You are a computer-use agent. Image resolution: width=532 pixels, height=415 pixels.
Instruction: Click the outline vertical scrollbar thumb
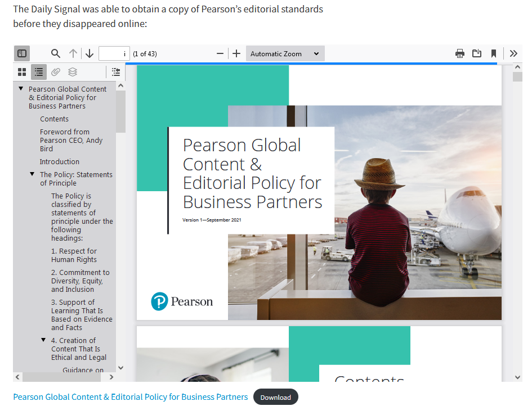(121, 111)
